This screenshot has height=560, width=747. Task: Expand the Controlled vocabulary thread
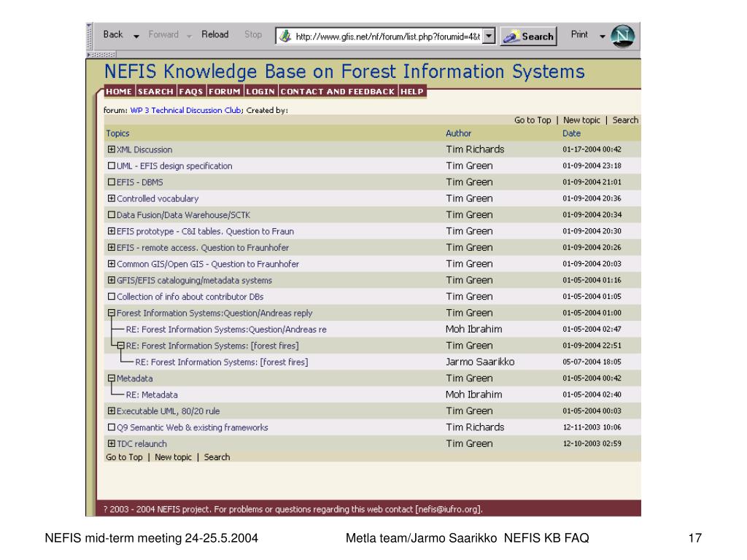coord(111,198)
